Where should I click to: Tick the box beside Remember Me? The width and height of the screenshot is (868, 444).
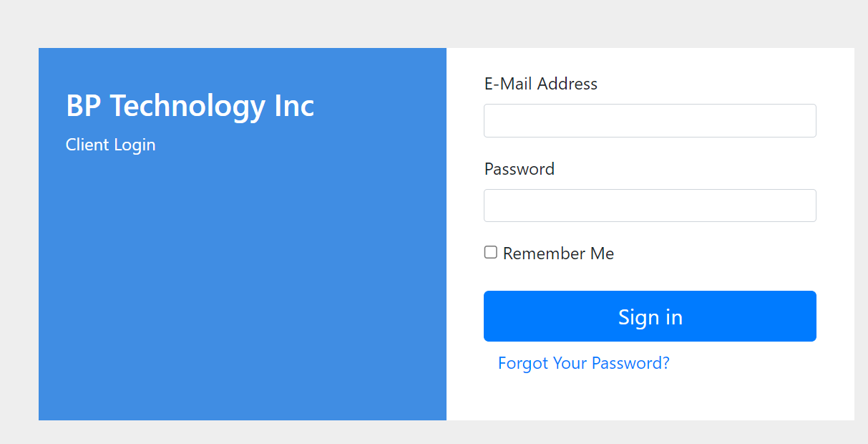[491, 252]
